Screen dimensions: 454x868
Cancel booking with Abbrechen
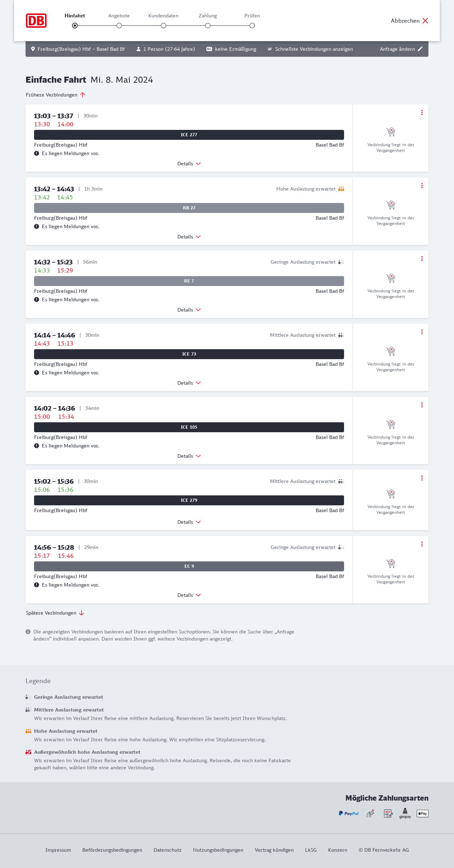409,21
